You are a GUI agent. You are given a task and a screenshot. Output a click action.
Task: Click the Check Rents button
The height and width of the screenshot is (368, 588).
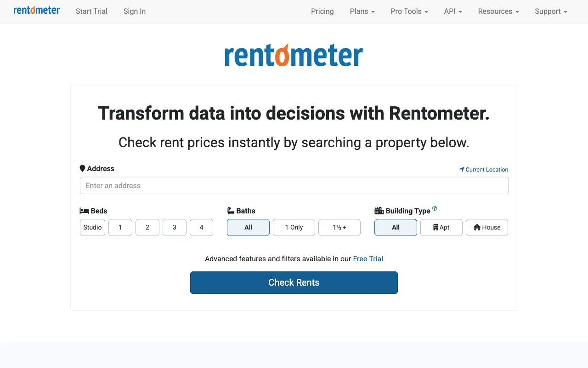point(294,282)
